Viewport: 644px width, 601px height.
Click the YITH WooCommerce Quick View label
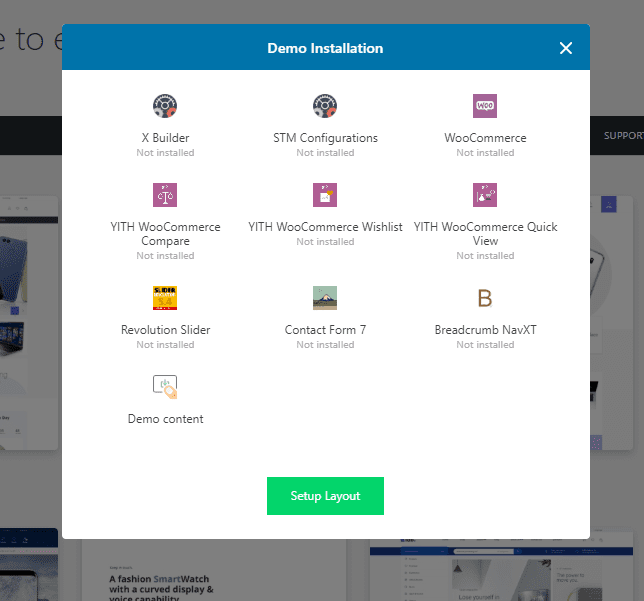[x=485, y=234]
